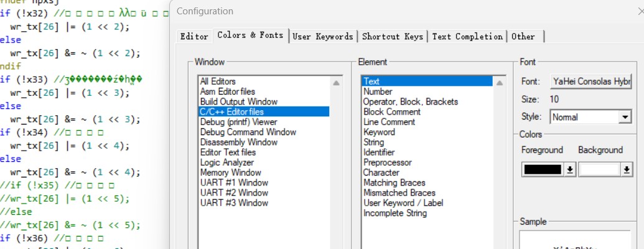The height and width of the screenshot is (249, 644).
Task: Select Disassembly Window entry
Action: pyautogui.click(x=264, y=142)
